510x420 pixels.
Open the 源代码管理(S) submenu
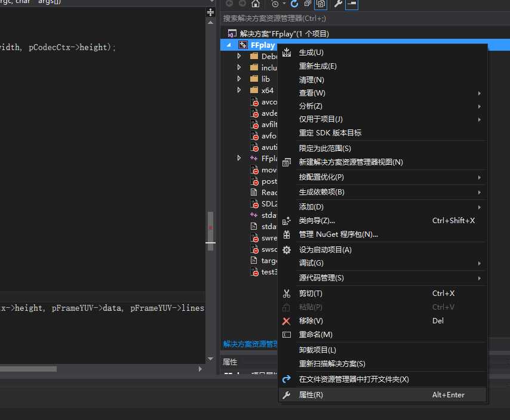point(382,278)
